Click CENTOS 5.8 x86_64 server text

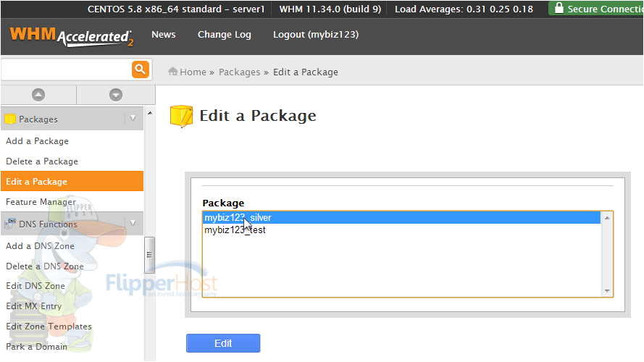click(x=176, y=9)
